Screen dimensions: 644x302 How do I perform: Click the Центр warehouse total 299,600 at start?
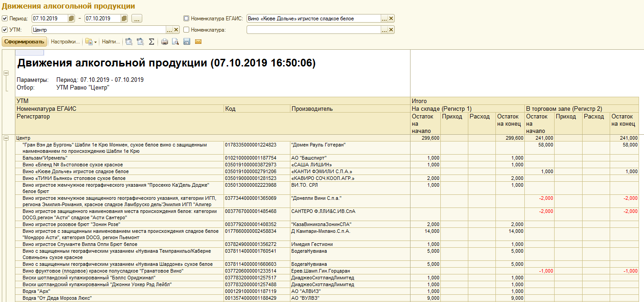tap(430, 138)
